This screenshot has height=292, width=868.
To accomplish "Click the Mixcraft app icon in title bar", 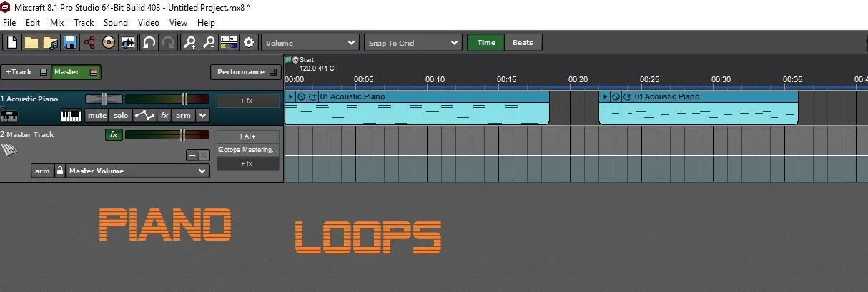I will tap(6, 6).
